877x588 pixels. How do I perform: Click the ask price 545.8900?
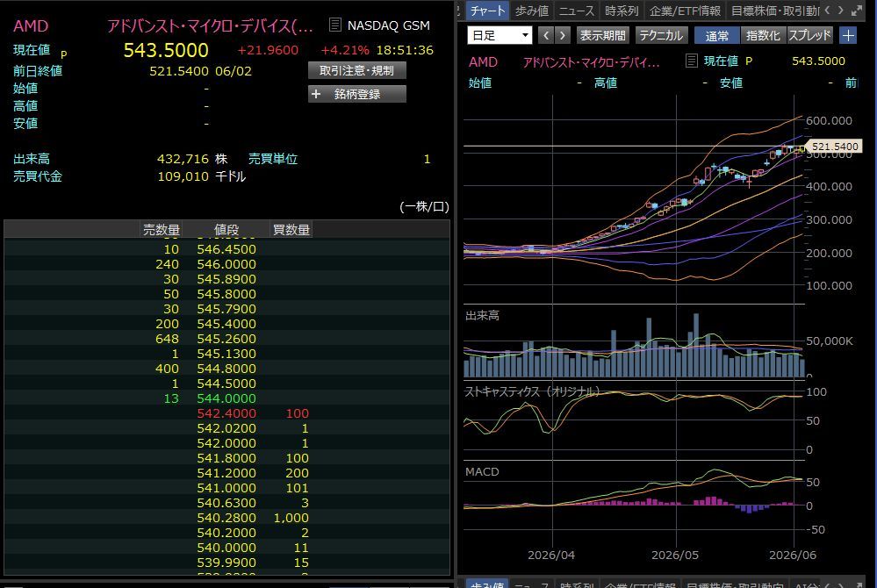point(226,279)
